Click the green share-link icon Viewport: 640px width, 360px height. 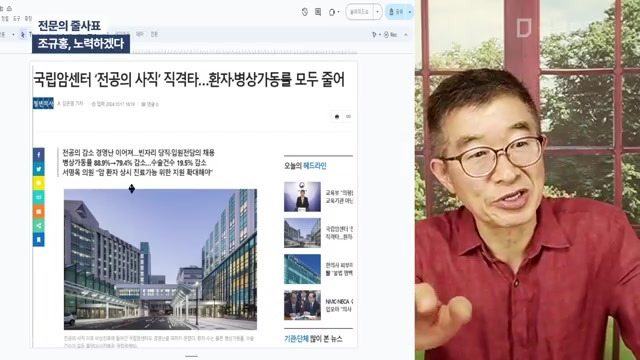pos(39,225)
